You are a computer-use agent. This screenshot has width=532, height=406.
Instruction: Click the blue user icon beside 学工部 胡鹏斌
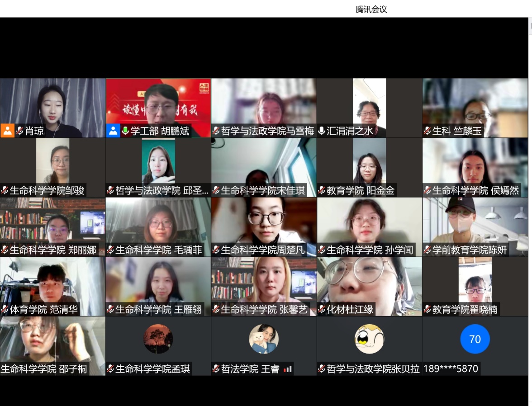click(x=113, y=131)
